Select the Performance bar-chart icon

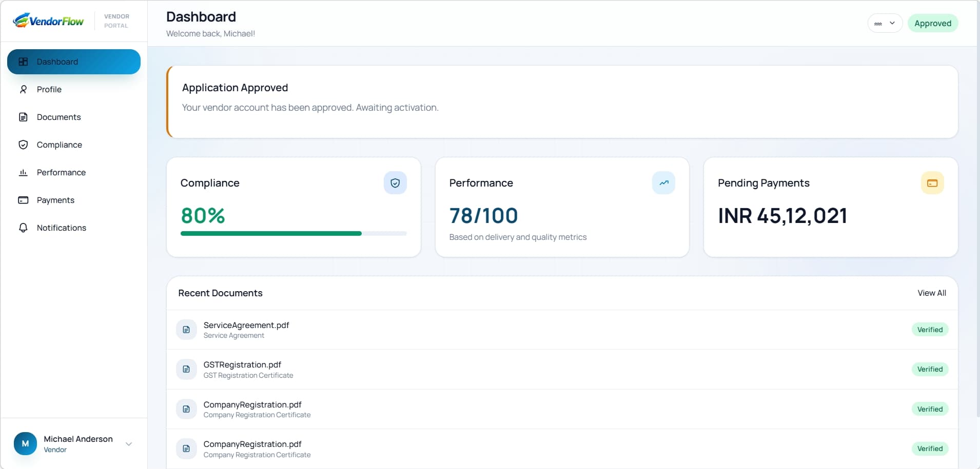pos(24,172)
